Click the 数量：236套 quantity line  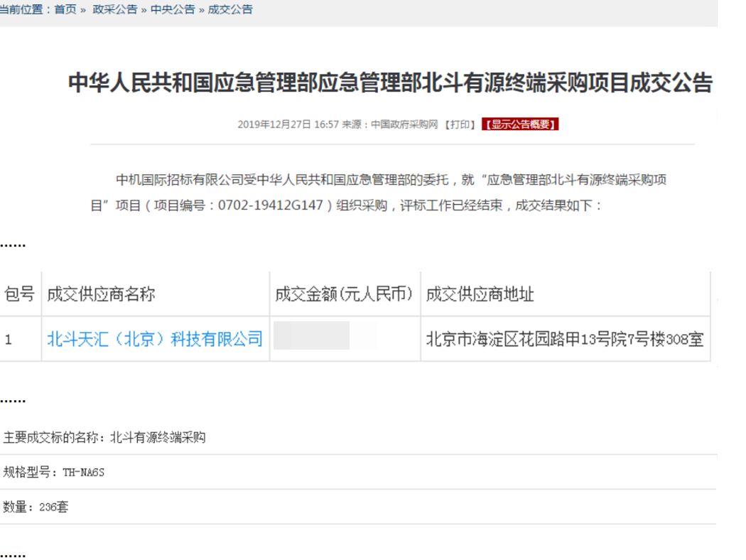coord(36,507)
